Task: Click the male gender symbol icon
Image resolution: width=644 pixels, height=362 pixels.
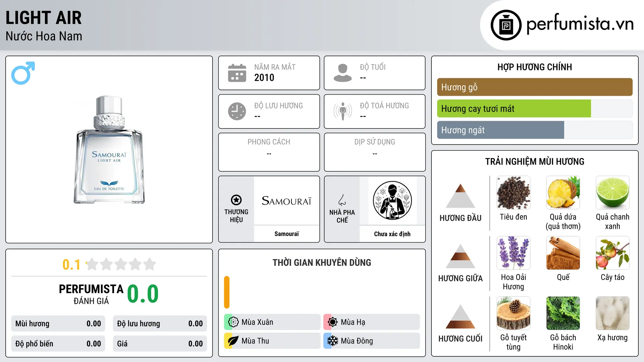Action: pos(23,73)
